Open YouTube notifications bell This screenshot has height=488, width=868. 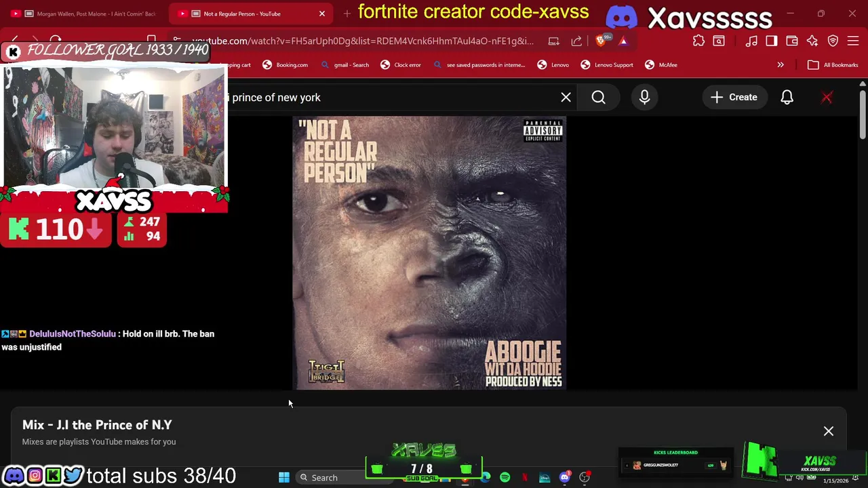click(787, 98)
